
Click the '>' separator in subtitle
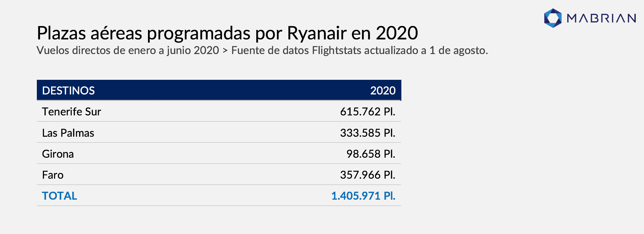(225, 51)
